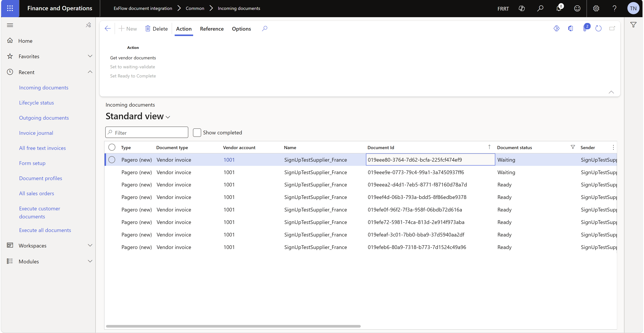Open grid options three-dot menu

pos(613,147)
